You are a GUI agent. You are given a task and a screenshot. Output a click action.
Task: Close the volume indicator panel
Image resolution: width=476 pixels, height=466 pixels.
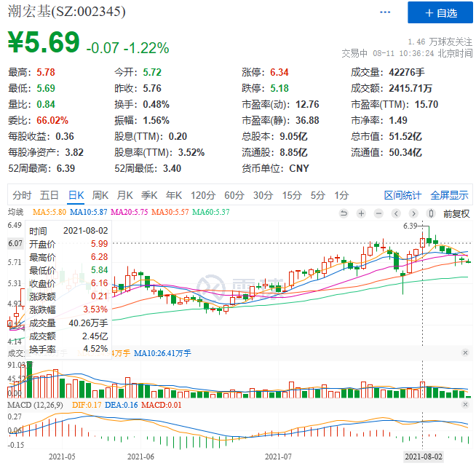[x=465, y=352]
